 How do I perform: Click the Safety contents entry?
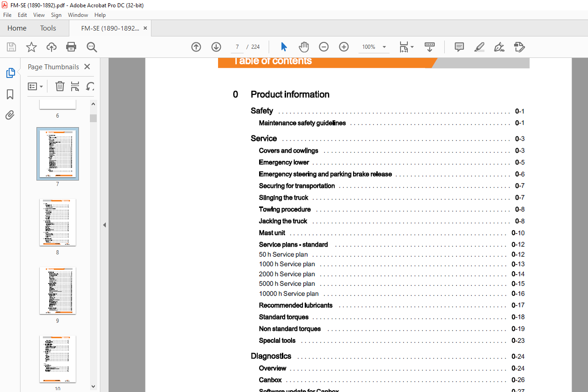click(262, 111)
